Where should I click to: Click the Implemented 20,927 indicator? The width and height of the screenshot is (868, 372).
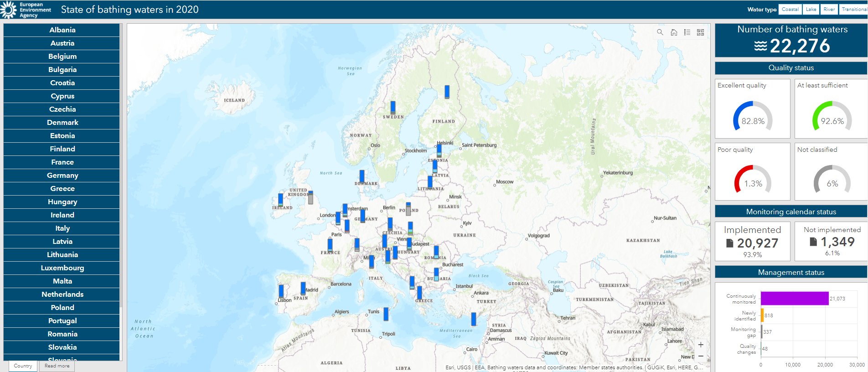[x=753, y=242]
